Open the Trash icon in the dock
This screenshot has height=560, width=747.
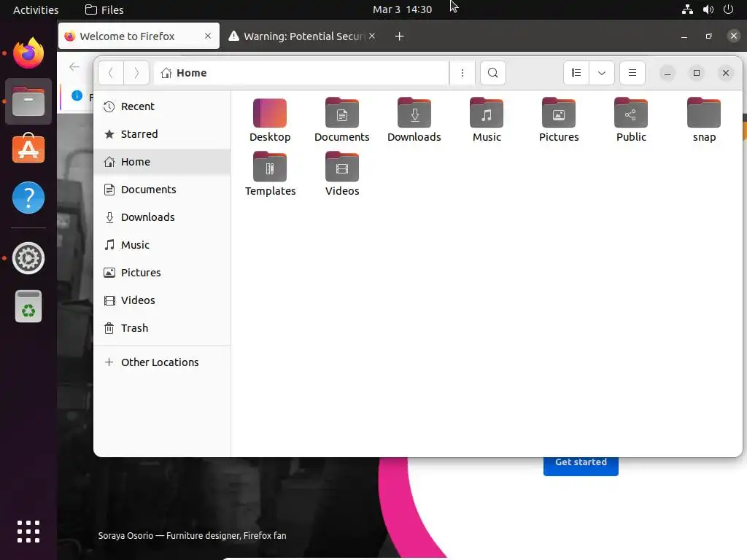pyautogui.click(x=28, y=307)
